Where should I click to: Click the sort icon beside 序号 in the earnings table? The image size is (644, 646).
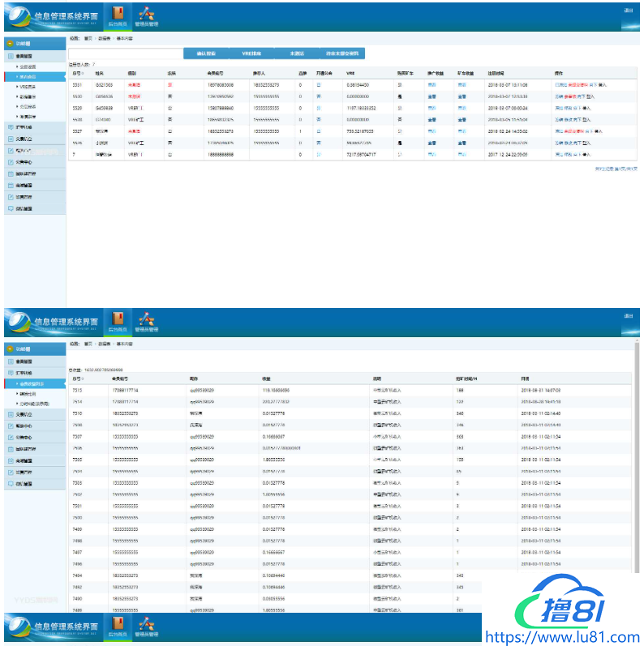click(x=83, y=379)
